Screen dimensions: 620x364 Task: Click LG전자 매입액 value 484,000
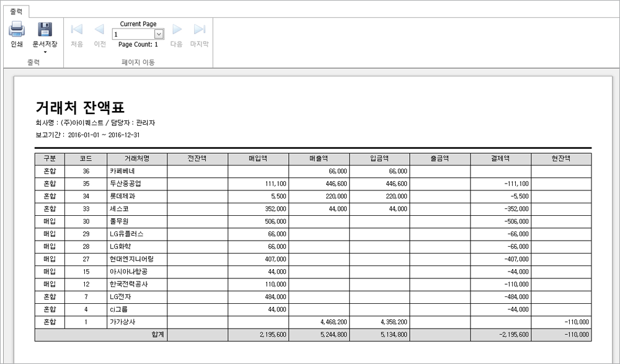pyautogui.click(x=276, y=297)
